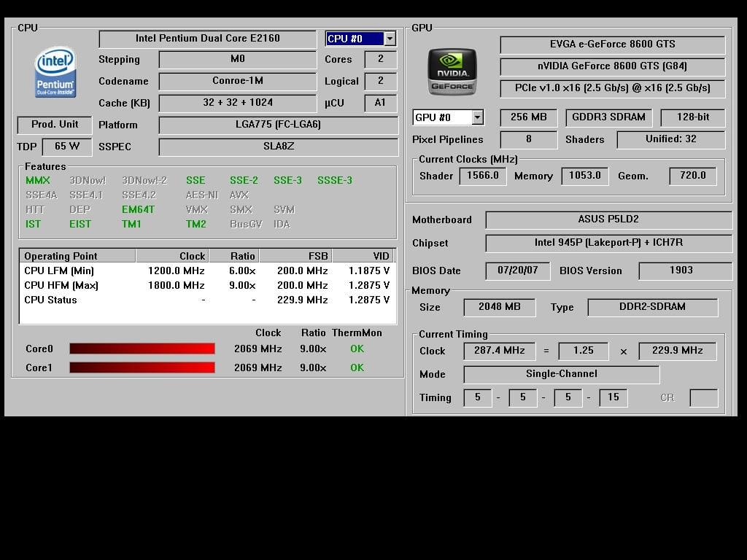Click the Core0 red usage bar
The image size is (747, 560).
[x=142, y=349]
